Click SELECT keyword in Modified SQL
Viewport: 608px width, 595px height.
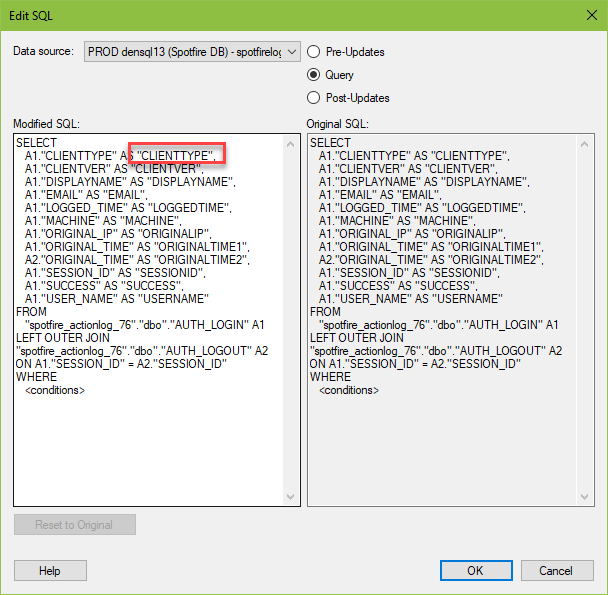point(36,143)
